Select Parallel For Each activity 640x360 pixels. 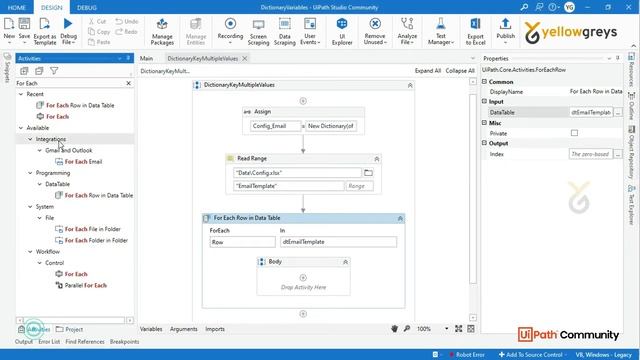tap(81, 285)
